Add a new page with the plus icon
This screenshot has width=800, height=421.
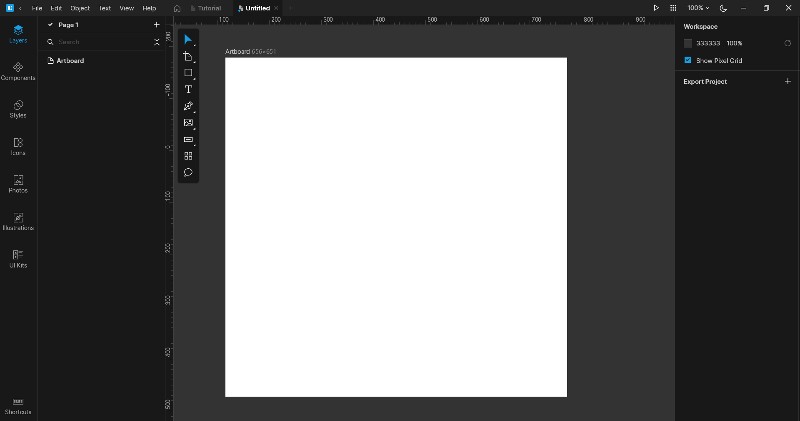pyautogui.click(x=157, y=24)
